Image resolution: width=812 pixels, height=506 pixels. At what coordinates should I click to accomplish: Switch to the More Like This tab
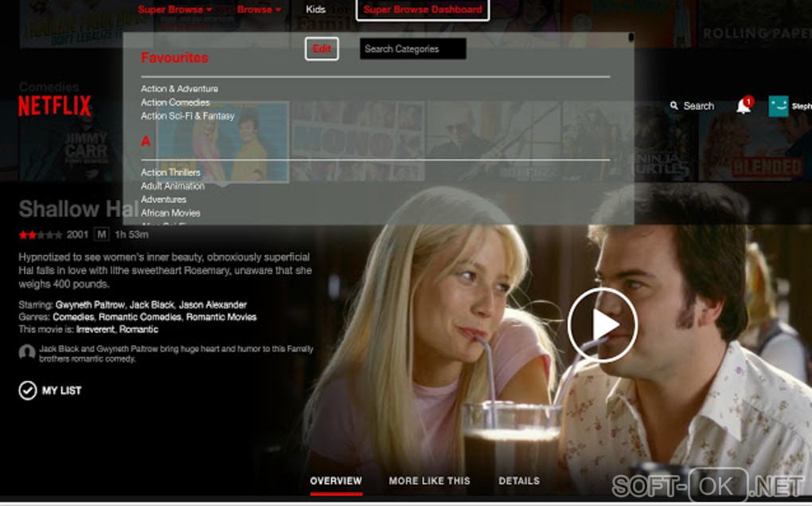click(x=429, y=481)
